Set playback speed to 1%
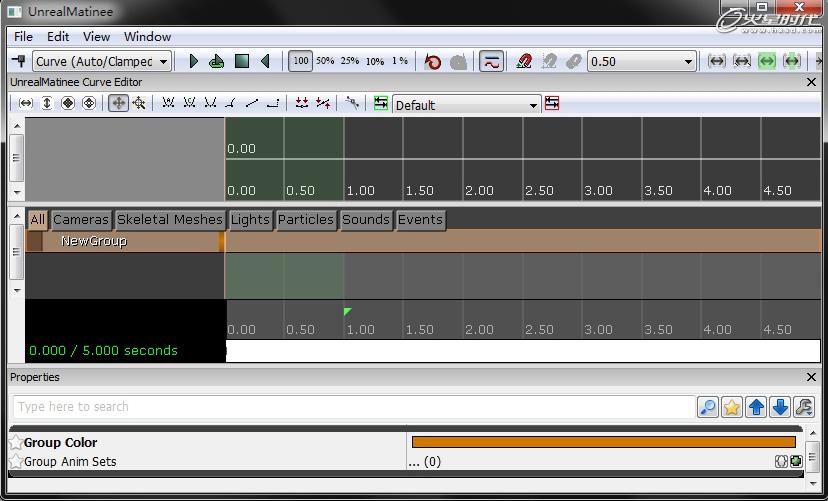The height and width of the screenshot is (501, 828). point(400,61)
